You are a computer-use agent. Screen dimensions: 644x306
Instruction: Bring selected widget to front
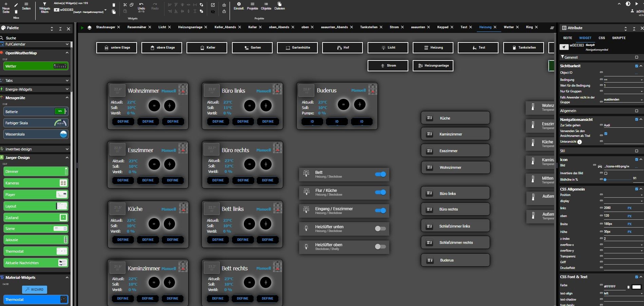click(x=201, y=5)
